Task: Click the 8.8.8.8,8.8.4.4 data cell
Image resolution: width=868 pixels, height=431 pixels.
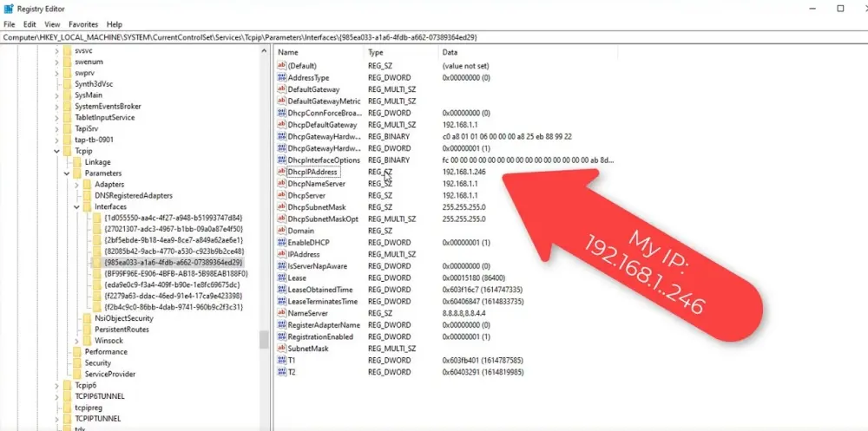Action: pos(463,313)
